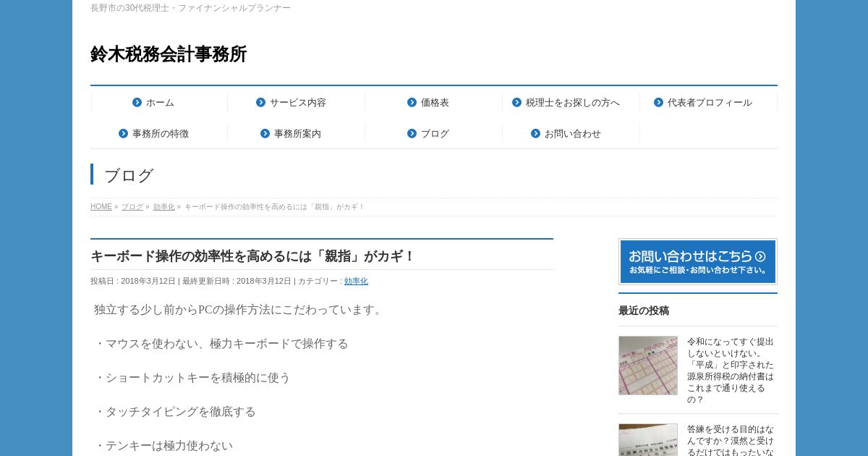Viewport: 868px width, 456px height.
Task: Click the tagline 長野市の30代税理士
Action: click(190, 8)
